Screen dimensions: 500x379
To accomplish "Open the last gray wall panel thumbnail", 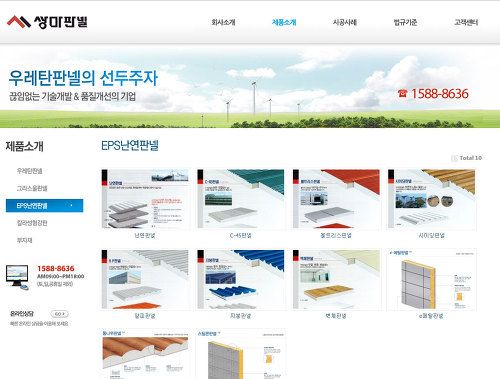I will pyautogui.click(x=241, y=354).
